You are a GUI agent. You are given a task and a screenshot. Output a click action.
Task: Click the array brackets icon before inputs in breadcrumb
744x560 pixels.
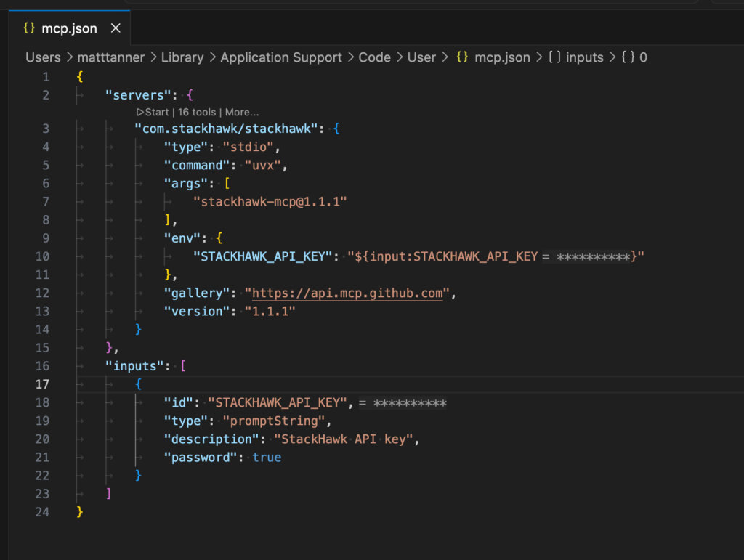click(x=555, y=57)
